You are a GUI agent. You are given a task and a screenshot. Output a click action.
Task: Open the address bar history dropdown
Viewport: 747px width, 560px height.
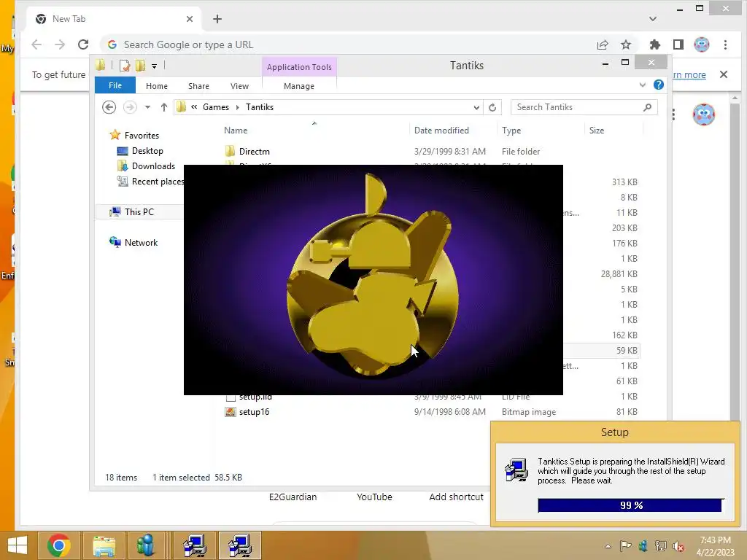(476, 108)
